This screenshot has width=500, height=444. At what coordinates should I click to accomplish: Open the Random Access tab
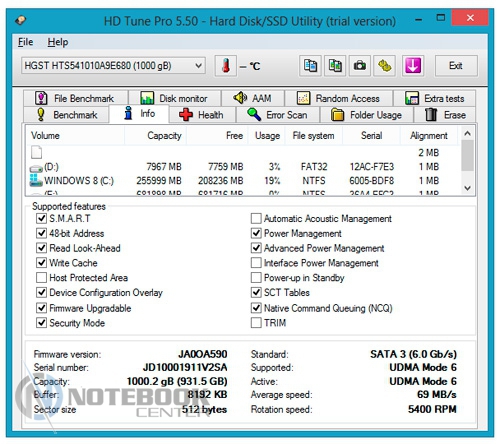coord(338,98)
